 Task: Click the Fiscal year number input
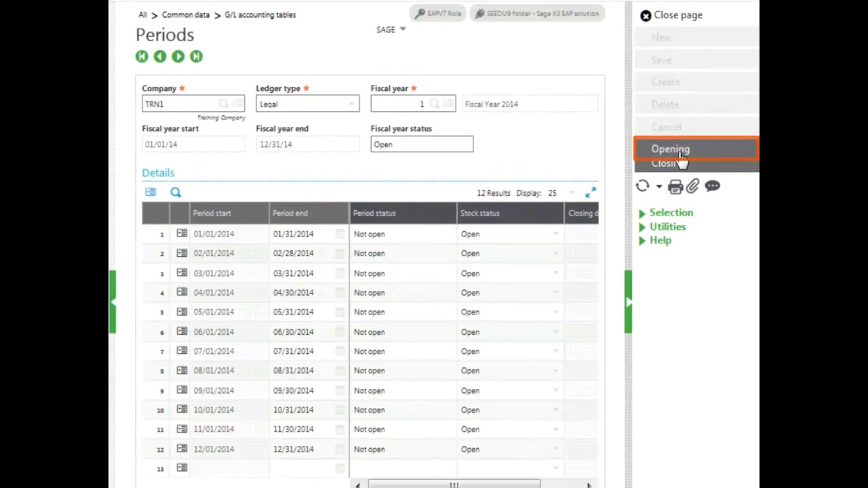413,104
